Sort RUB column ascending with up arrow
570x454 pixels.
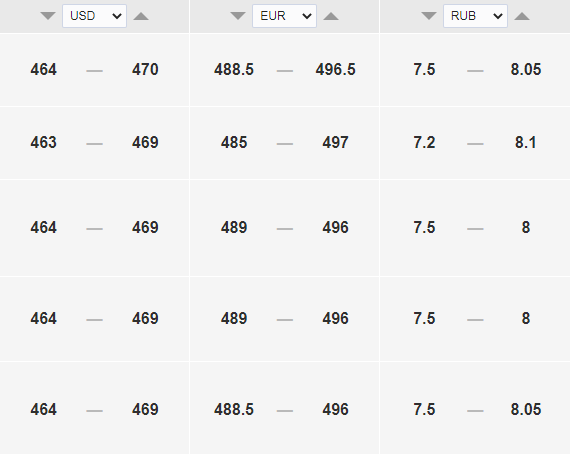point(522,16)
